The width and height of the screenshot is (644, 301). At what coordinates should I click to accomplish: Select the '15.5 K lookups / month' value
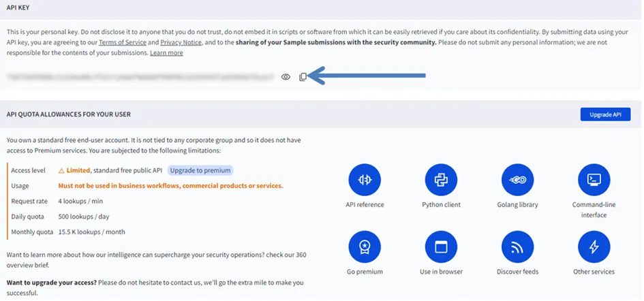point(91,232)
